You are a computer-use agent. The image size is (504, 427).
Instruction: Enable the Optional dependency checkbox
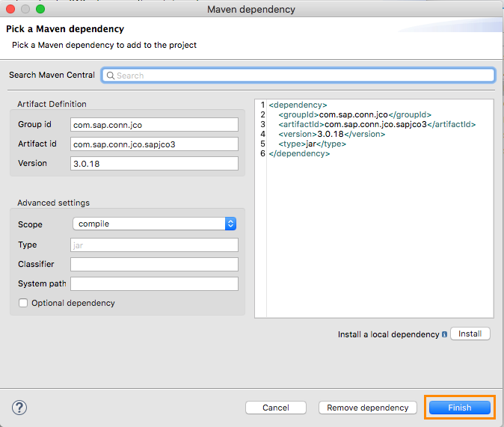pos(23,303)
